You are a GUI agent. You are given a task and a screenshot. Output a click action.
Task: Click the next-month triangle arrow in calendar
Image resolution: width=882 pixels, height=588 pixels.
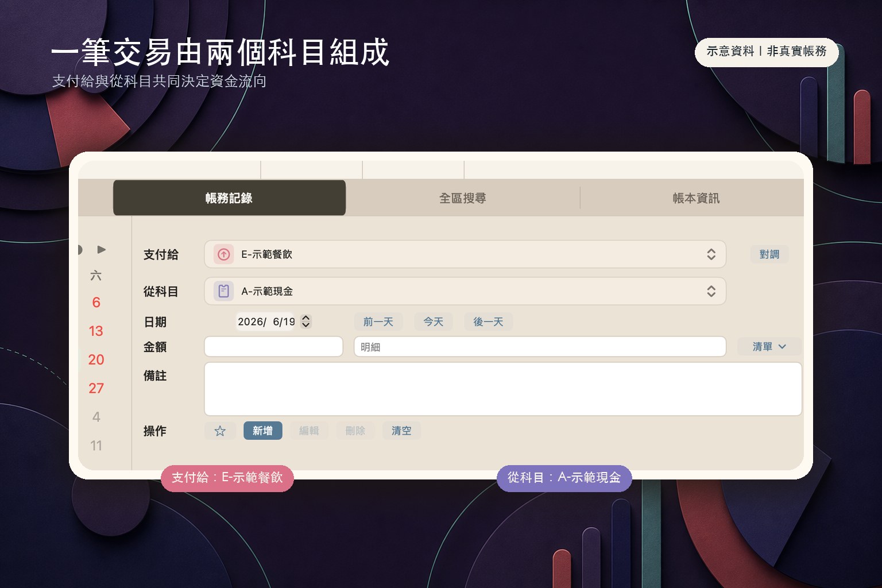[x=102, y=249]
